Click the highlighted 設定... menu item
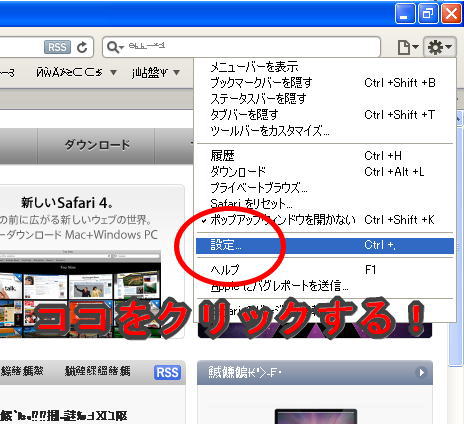 click(x=325, y=246)
